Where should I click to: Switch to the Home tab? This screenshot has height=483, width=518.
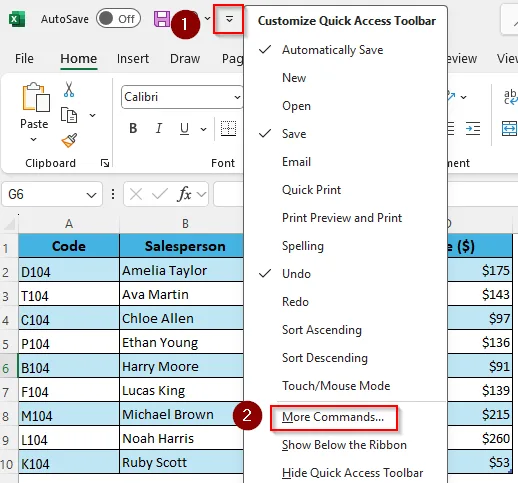click(x=79, y=59)
